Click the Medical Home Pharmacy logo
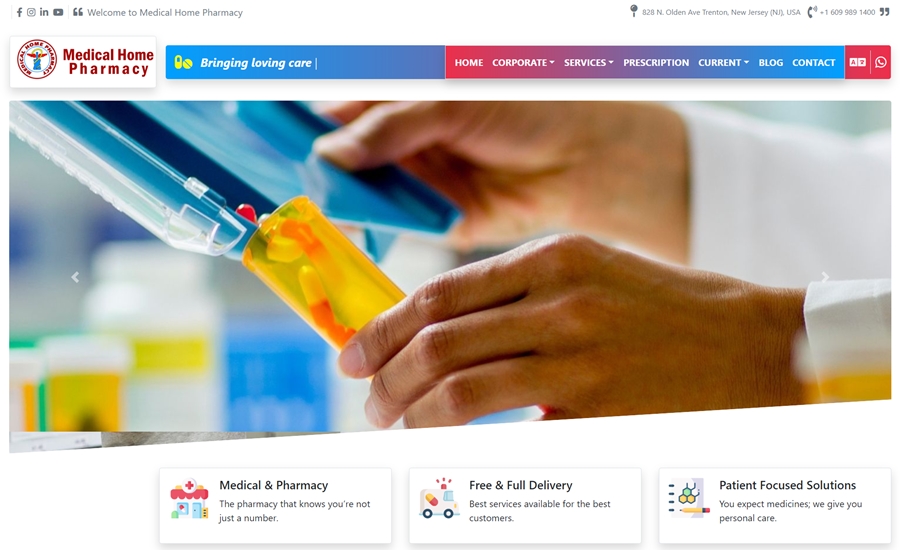900x550 pixels. 83,62
